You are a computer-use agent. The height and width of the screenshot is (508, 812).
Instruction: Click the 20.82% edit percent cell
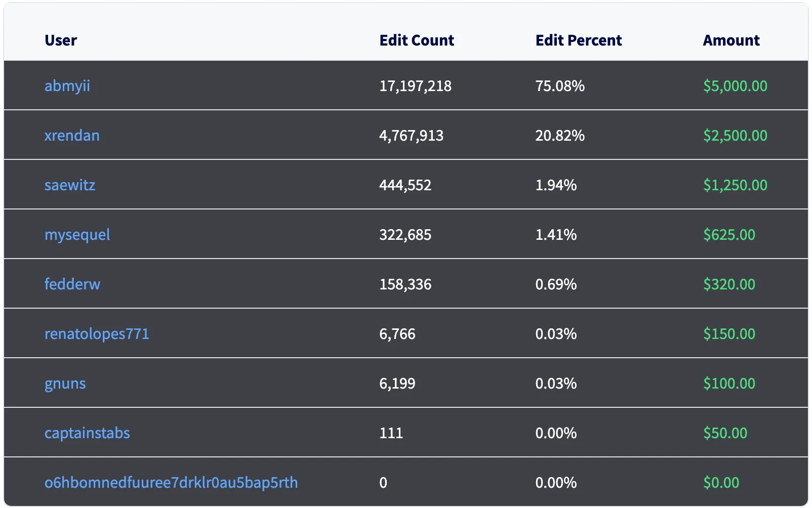tap(560, 136)
